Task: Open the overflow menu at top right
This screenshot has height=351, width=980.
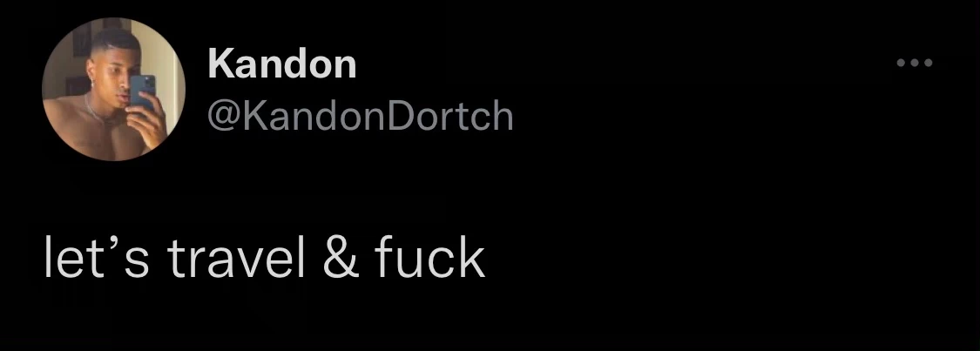Action: tap(915, 63)
